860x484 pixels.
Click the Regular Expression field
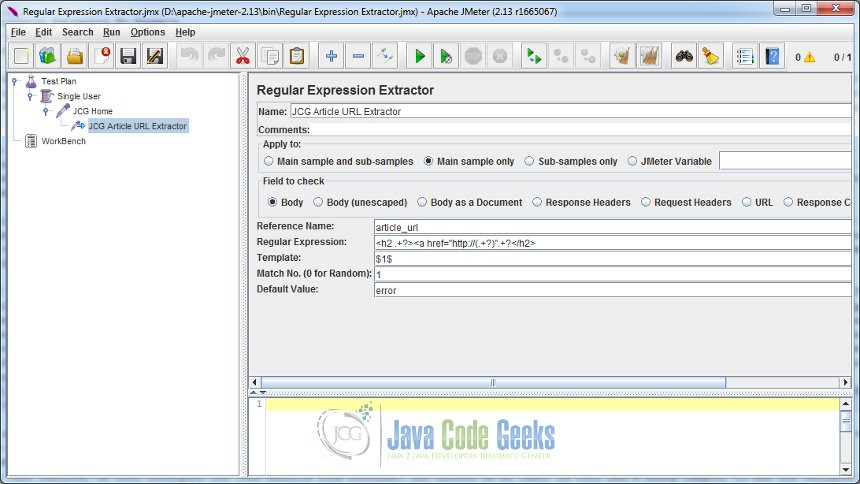click(x=613, y=243)
